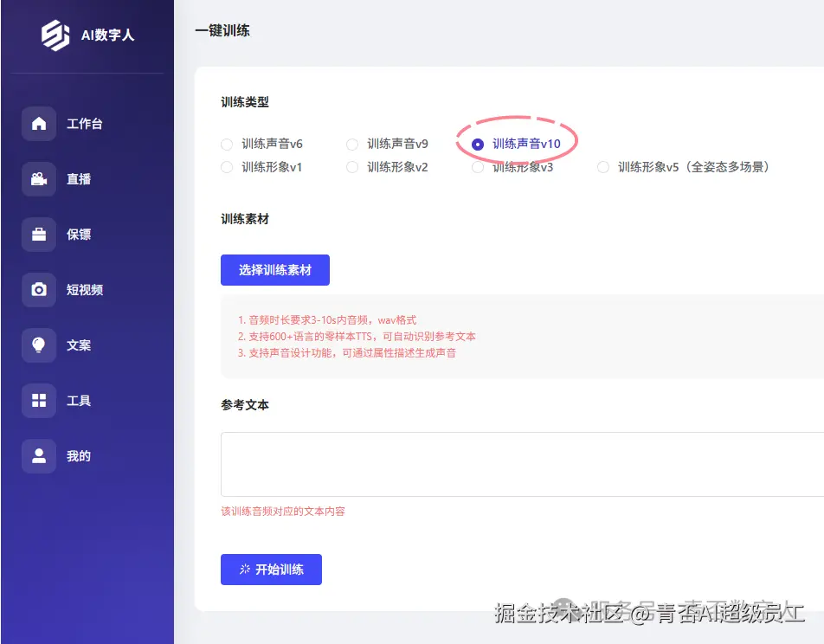Viewport: 824px width, 644px height.
Task: Click hint '支持600+语言的零样本TTS'
Action: [310, 337]
